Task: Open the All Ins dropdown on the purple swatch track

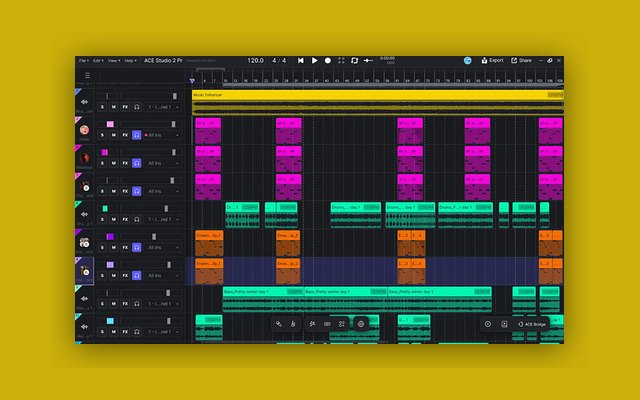Action: point(162,248)
